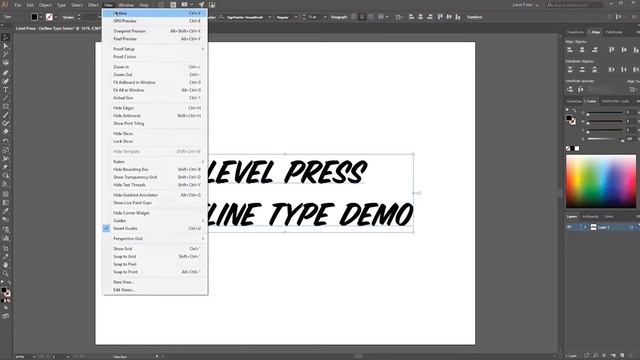The height and width of the screenshot is (360, 640).
Task: Select the Eyedropper tool
Action: [x=6, y=211]
